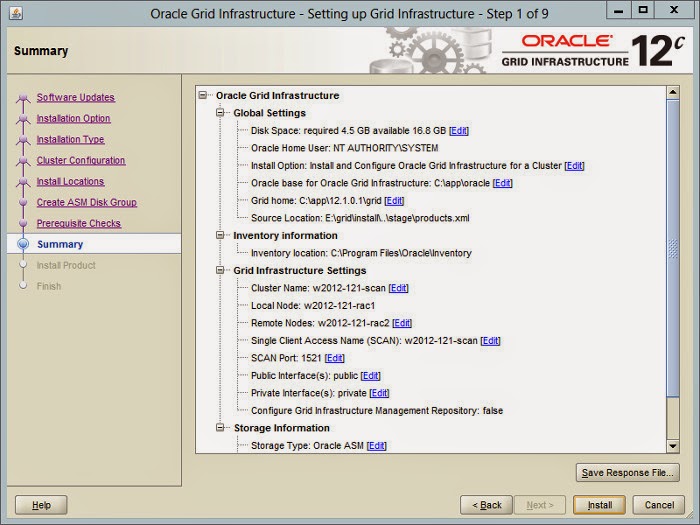Collapse the Global Settings section

220,112
